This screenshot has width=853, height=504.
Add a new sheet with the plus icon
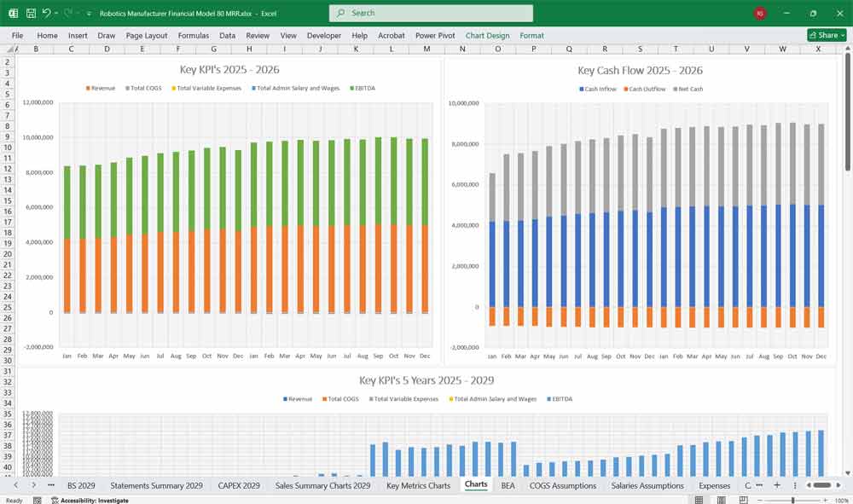(x=776, y=484)
